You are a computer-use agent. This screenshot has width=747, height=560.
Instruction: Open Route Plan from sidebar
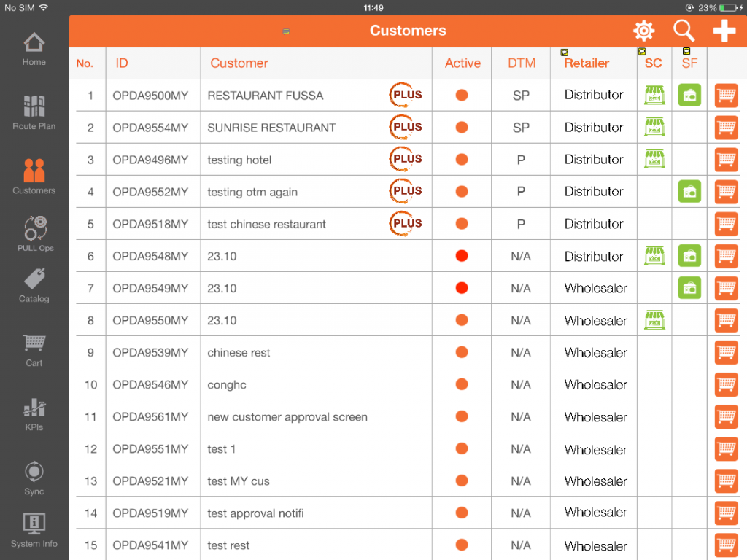coord(34,113)
